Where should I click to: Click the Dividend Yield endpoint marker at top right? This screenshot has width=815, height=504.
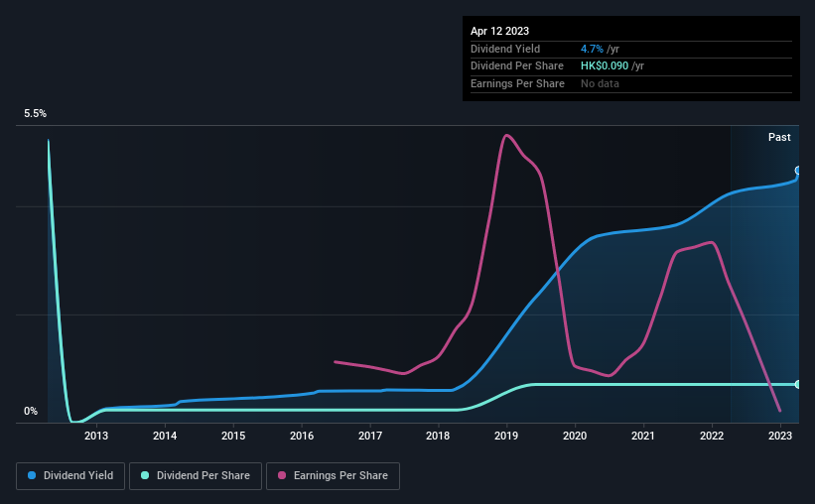pos(797,171)
